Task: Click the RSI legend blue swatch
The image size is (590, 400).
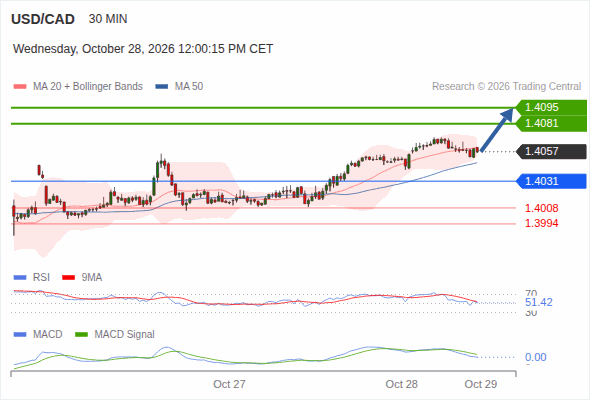Action: pos(20,278)
